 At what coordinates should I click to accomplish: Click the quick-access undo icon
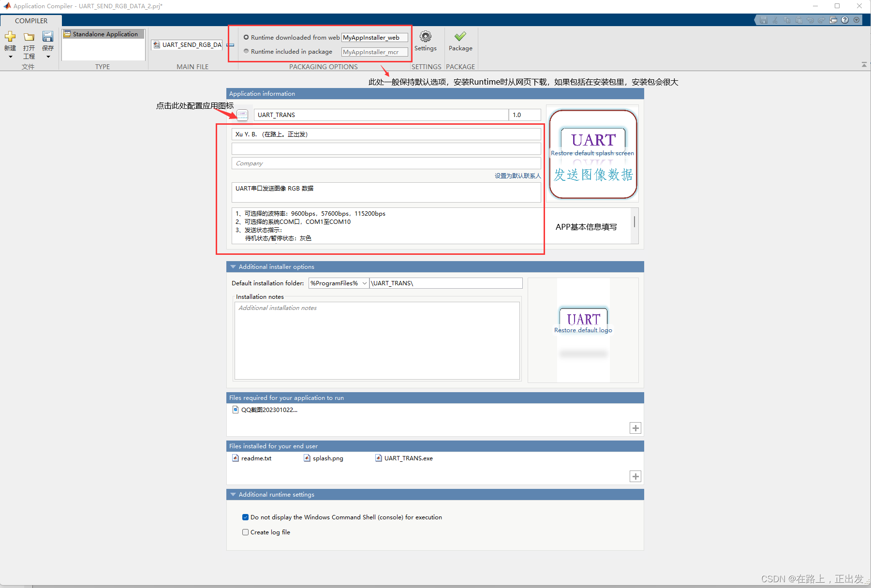click(811, 20)
